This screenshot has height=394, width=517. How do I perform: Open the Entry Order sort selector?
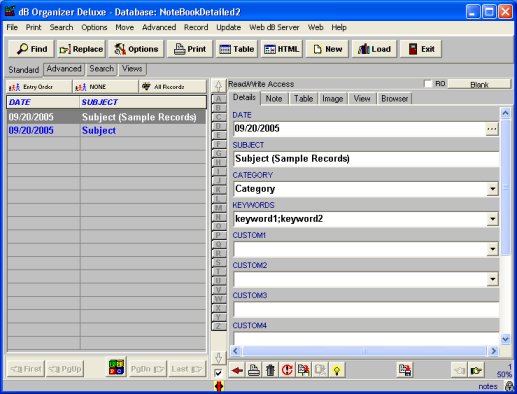click(39, 87)
